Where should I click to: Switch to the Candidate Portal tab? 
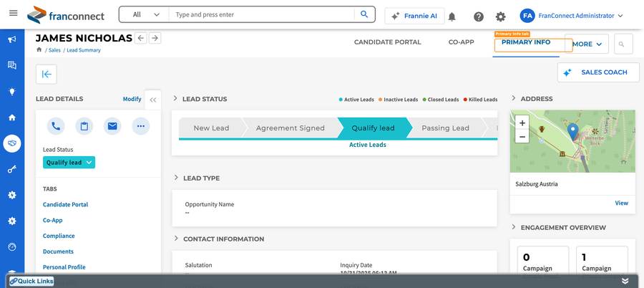pos(387,42)
